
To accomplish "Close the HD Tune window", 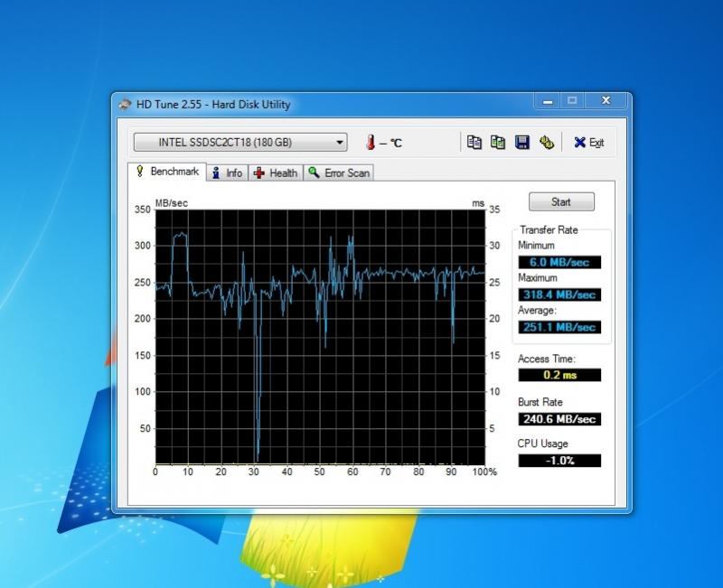I will [606, 101].
